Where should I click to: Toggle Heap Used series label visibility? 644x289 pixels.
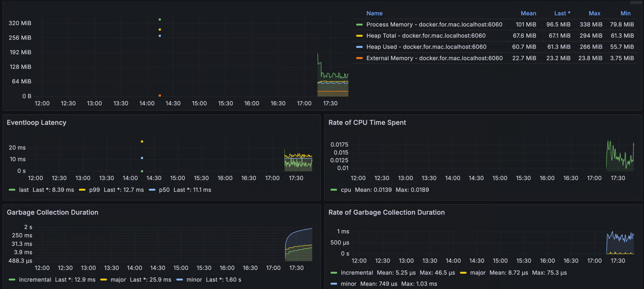coord(426,47)
